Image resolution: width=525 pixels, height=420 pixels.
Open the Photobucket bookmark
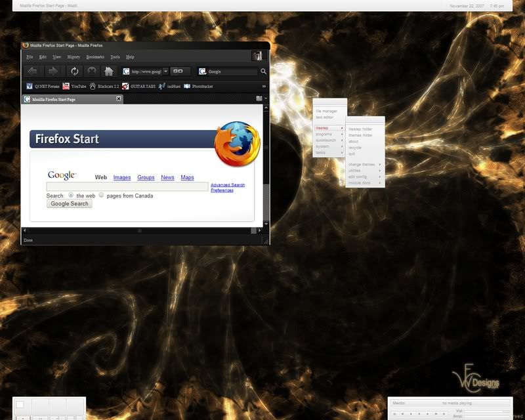[198, 86]
